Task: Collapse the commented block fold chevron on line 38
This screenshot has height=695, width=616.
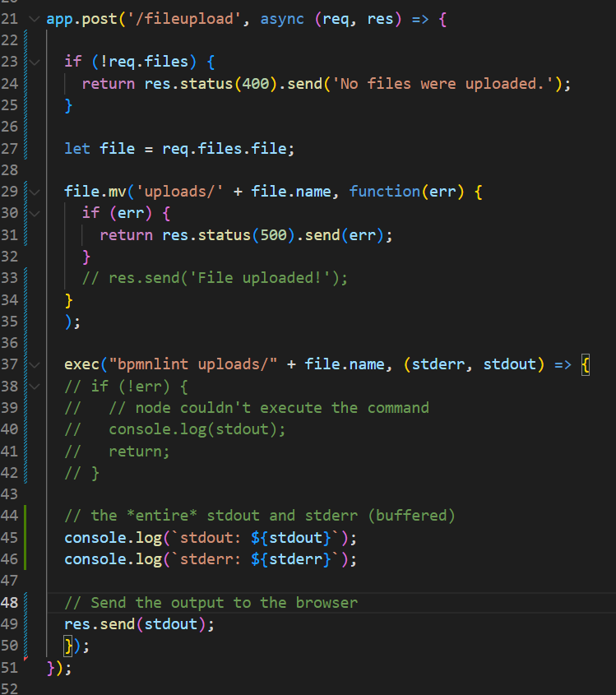Action: point(34,387)
